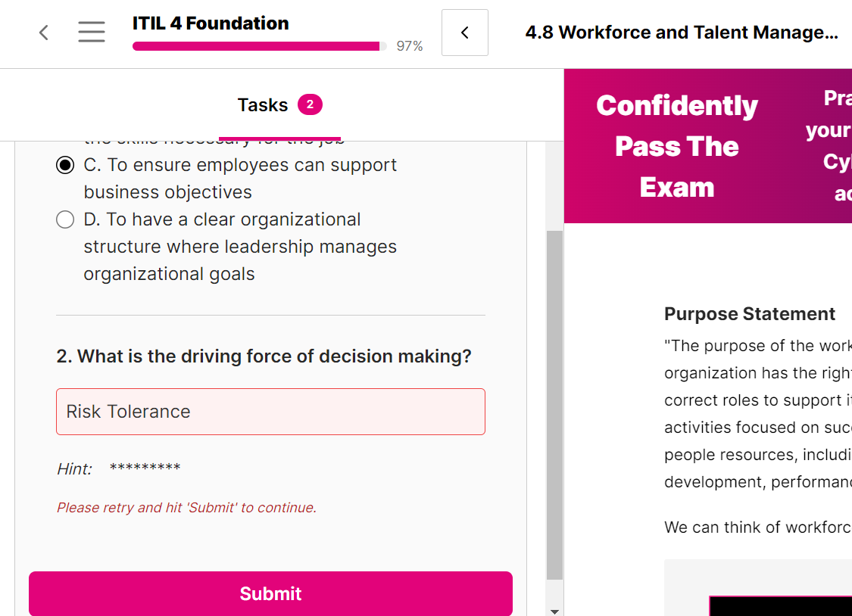The height and width of the screenshot is (616, 852).
Task: Reveal the masked hint asterisks
Action: click(145, 468)
